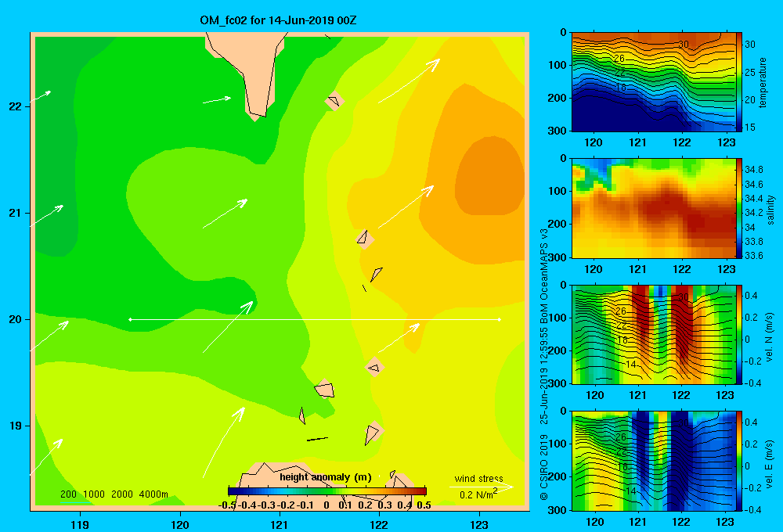Viewport: 783px width, 532px height.
Task: Click the '30' contour label in temperature section
Action: click(x=684, y=45)
